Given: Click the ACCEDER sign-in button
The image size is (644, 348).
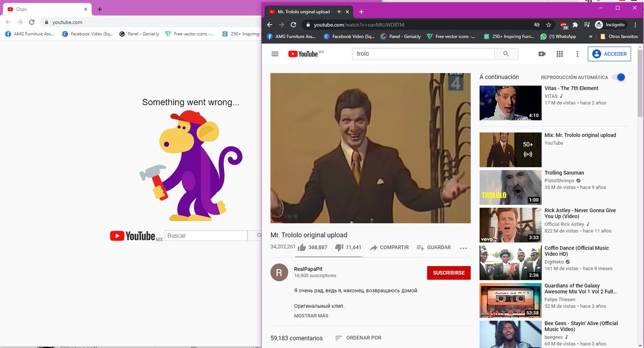Looking at the screenshot, I should 609,54.
